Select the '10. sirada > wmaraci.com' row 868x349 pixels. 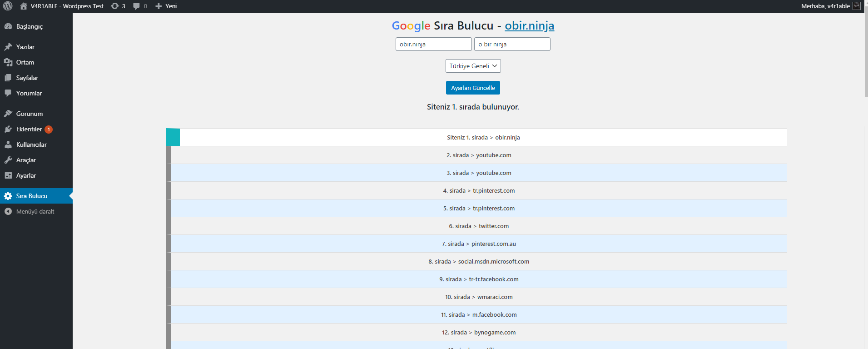(x=476, y=297)
